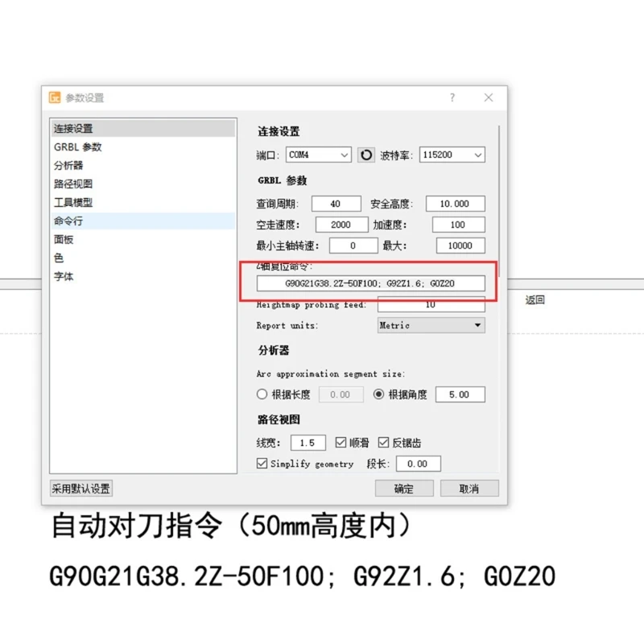Open the 波特率 115200 dropdown
The width and height of the screenshot is (644, 644).
(x=452, y=155)
